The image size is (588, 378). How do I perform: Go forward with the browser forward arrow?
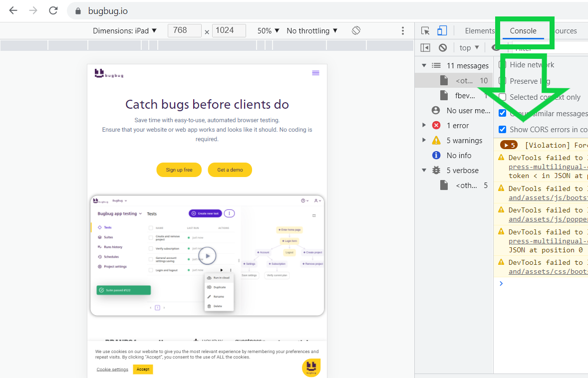coord(33,10)
